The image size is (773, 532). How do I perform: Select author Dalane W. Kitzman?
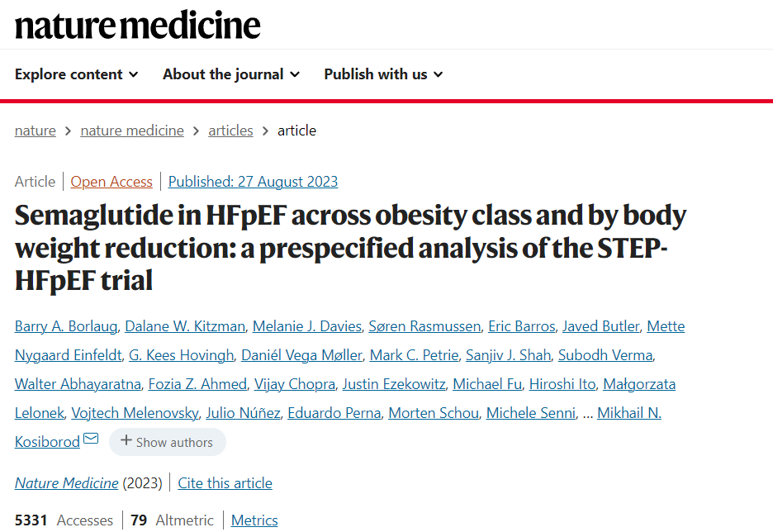click(x=185, y=326)
